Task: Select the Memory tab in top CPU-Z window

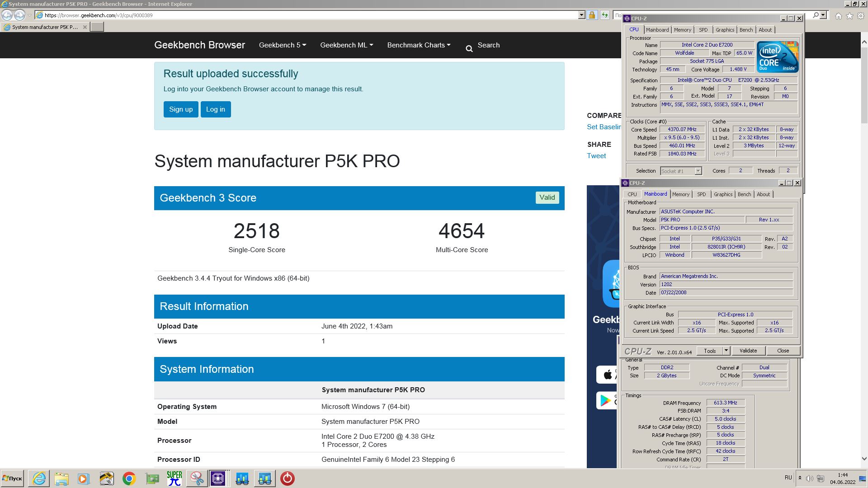Action: coord(683,30)
